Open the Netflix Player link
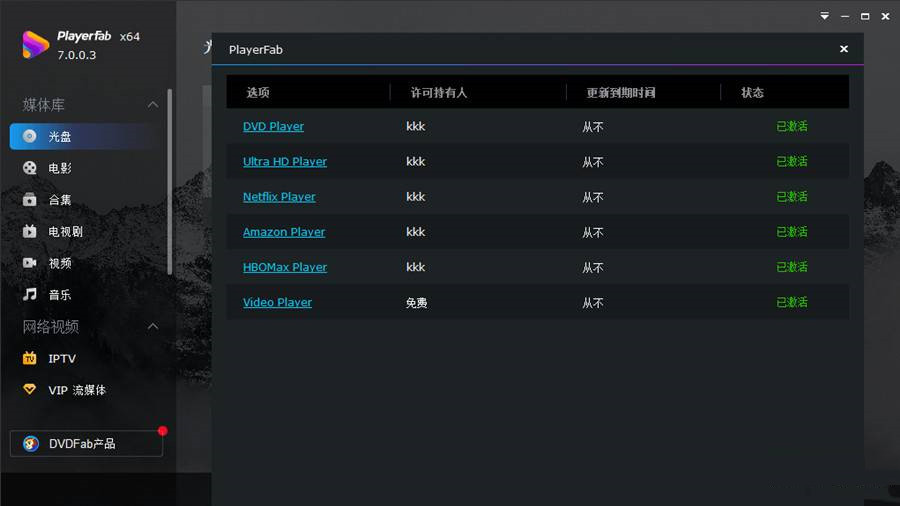 click(279, 197)
